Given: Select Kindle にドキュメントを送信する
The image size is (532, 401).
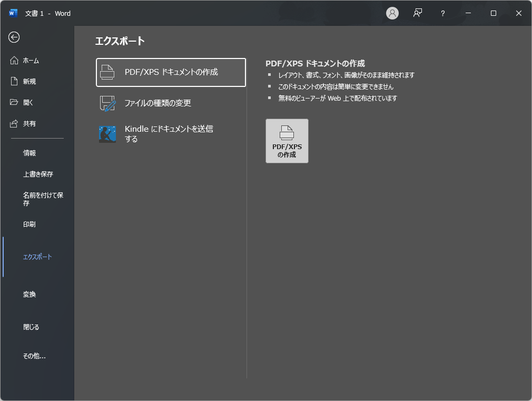Looking at the screenshot, I should coord(171,134).
